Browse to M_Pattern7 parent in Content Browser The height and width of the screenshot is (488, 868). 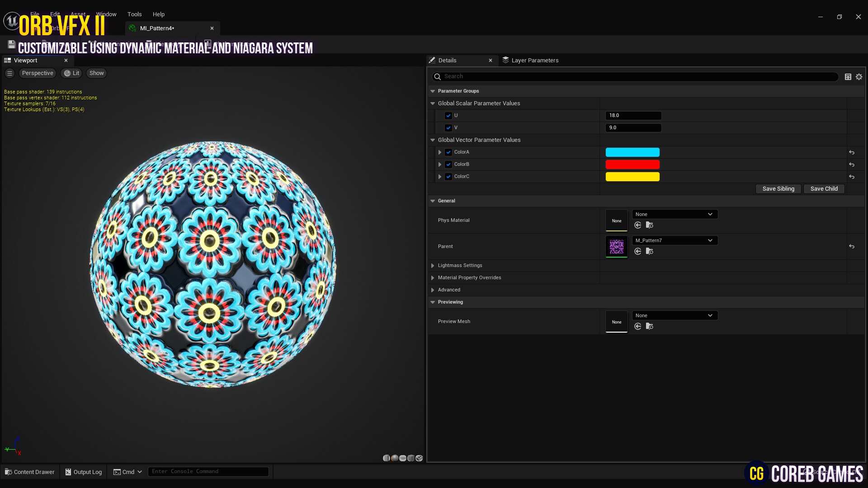point(650,251)
